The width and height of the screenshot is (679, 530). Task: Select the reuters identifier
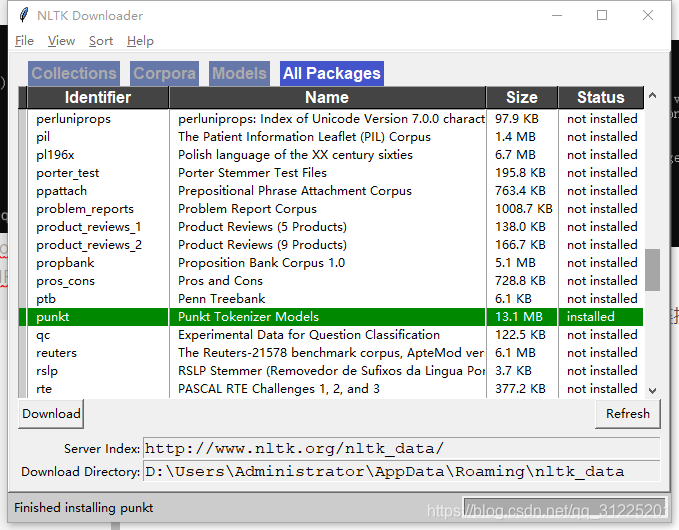tap(56, 353)
